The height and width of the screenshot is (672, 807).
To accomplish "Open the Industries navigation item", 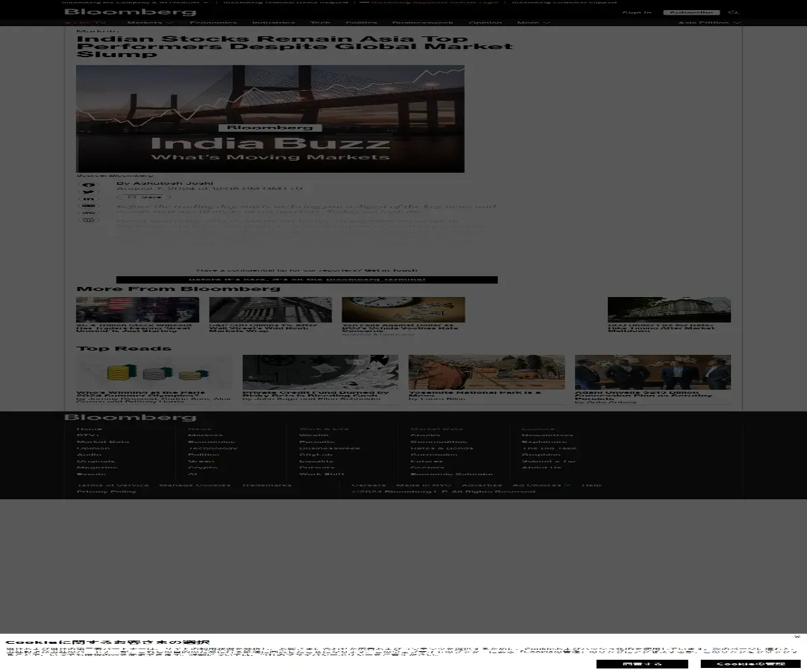I will pos(274,23).
